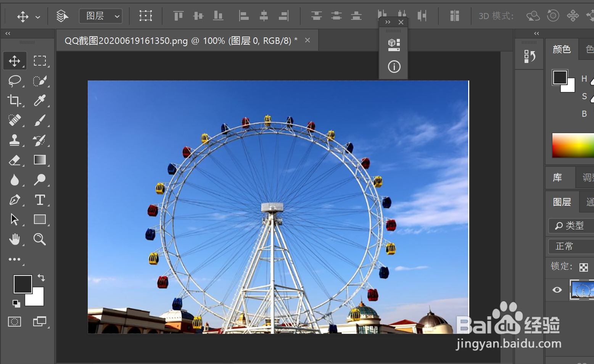Screen dimensions: 594x364
Task: Toggle Show Transform Controls
Action: (x=146, y=16)
